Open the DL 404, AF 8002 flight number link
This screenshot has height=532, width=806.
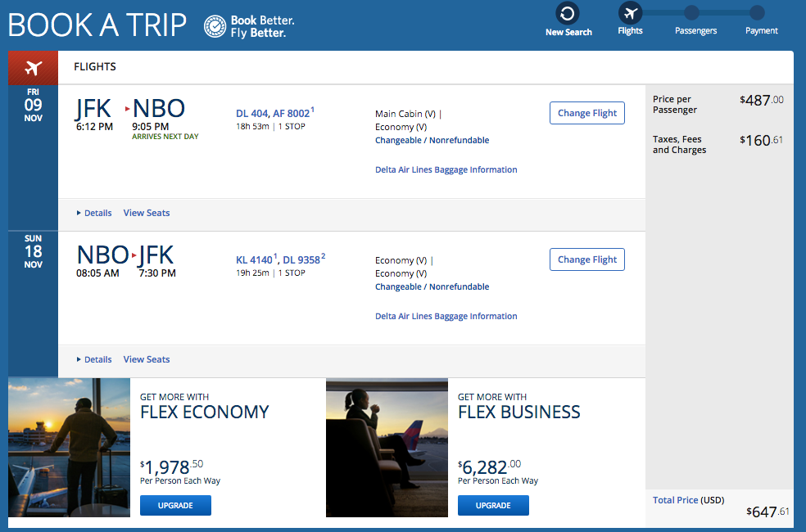click(x=273, y=113)
